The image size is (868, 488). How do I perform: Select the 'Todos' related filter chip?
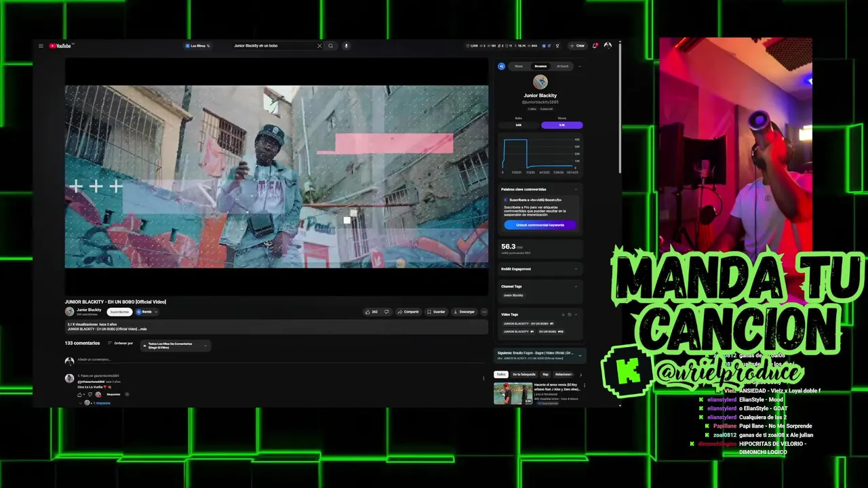501,374
